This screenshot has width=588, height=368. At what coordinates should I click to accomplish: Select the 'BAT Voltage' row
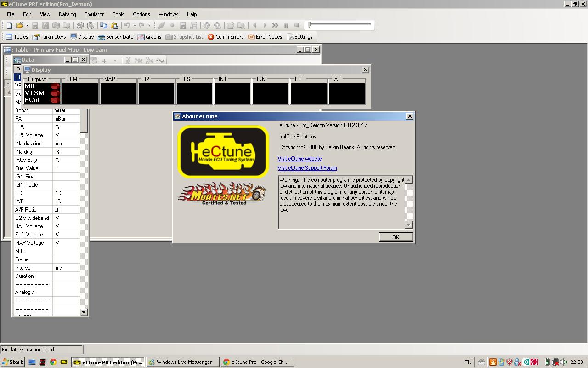click(47, 226)
